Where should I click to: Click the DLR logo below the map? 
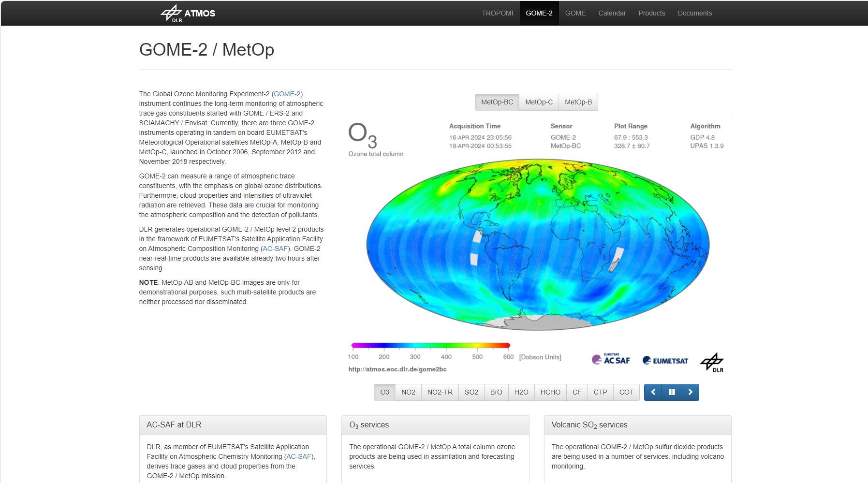712,362
